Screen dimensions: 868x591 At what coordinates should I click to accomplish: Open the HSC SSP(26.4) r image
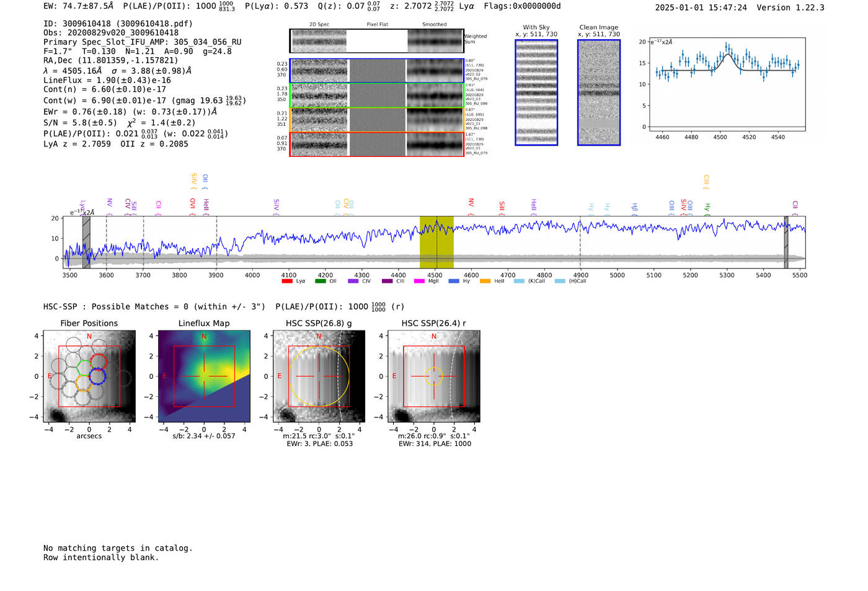point(434,376)
